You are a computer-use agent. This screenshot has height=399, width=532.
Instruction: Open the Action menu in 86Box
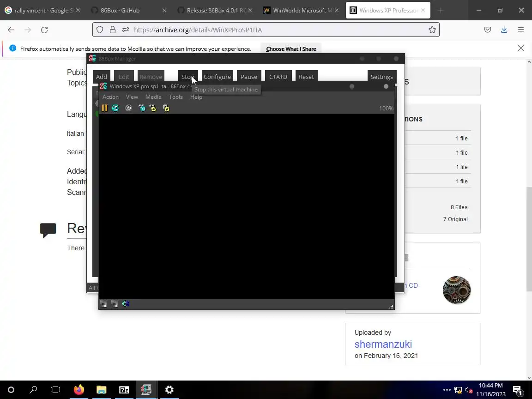click(x=111, y=97)
